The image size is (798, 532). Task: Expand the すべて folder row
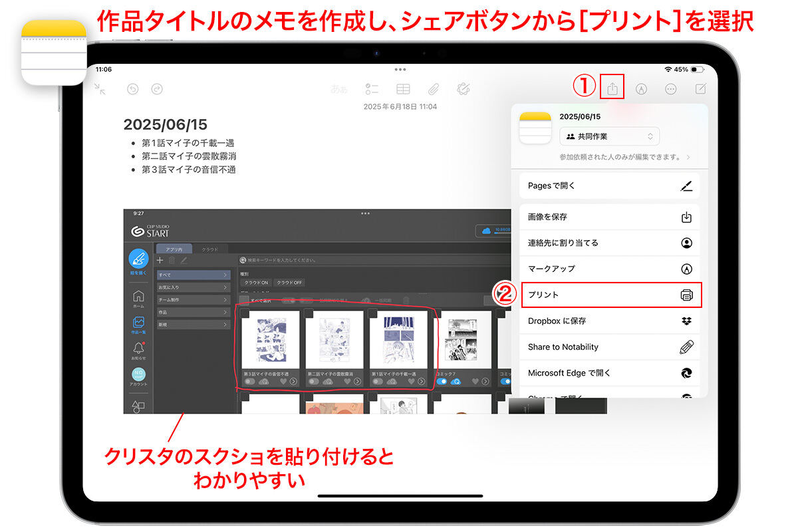[x=193, y=275]
